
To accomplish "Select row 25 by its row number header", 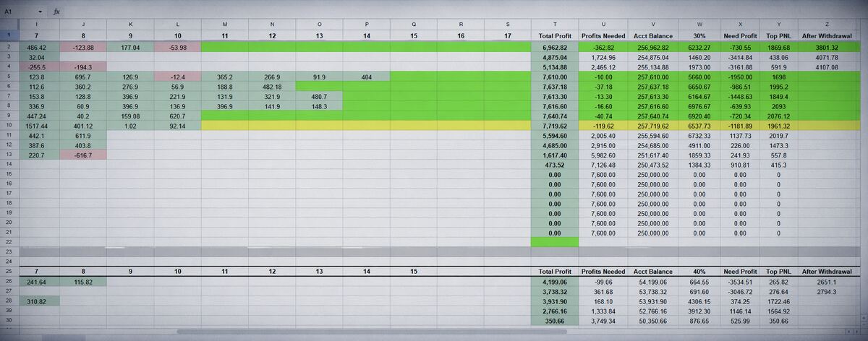I will click(x=7, y=271).
